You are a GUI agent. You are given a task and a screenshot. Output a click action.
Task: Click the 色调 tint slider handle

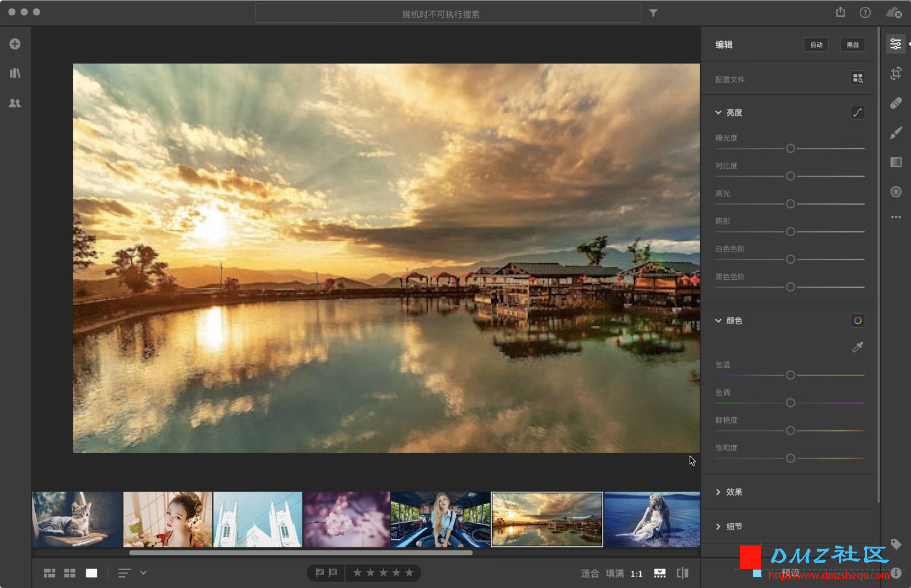point(790,403)
